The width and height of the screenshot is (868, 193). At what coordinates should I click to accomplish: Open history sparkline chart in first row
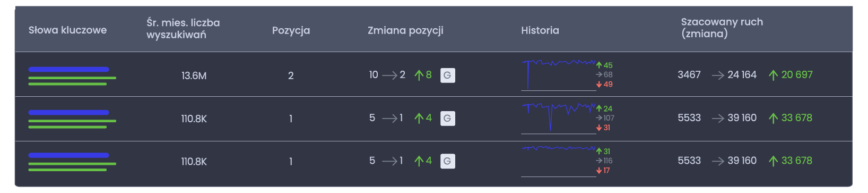(559, 75)
